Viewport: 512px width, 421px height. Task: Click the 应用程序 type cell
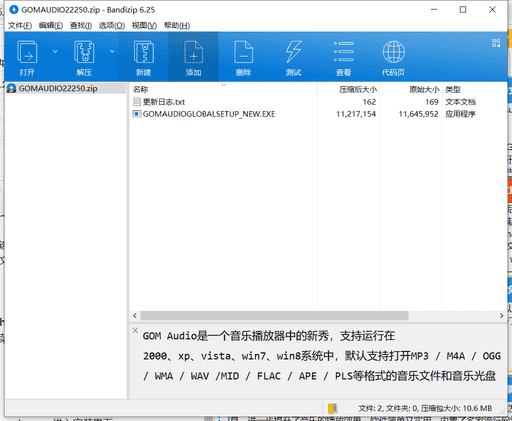click(x=460, y=114)
